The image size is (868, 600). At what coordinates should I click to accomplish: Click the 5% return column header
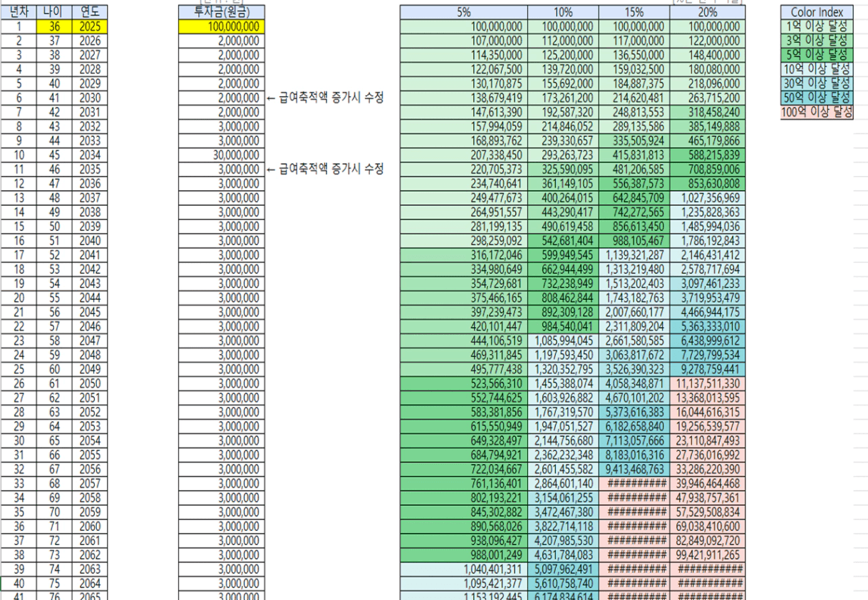[x=463, y=12]
